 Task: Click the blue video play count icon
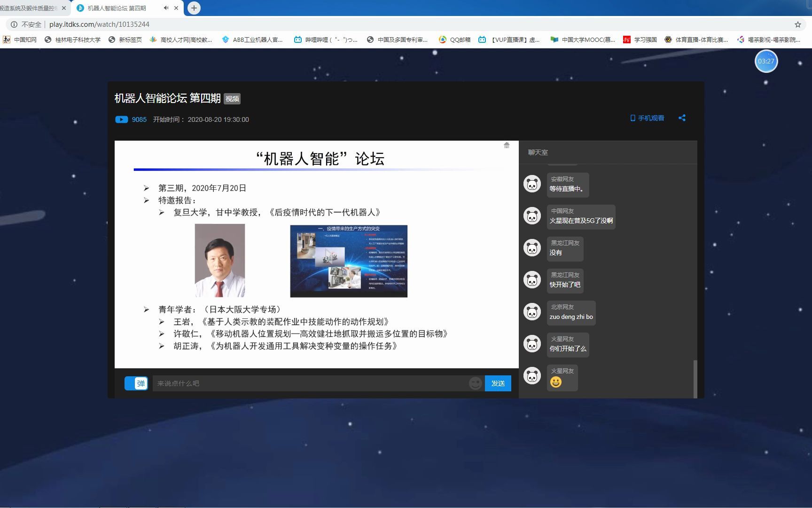[x=121, y=119]
